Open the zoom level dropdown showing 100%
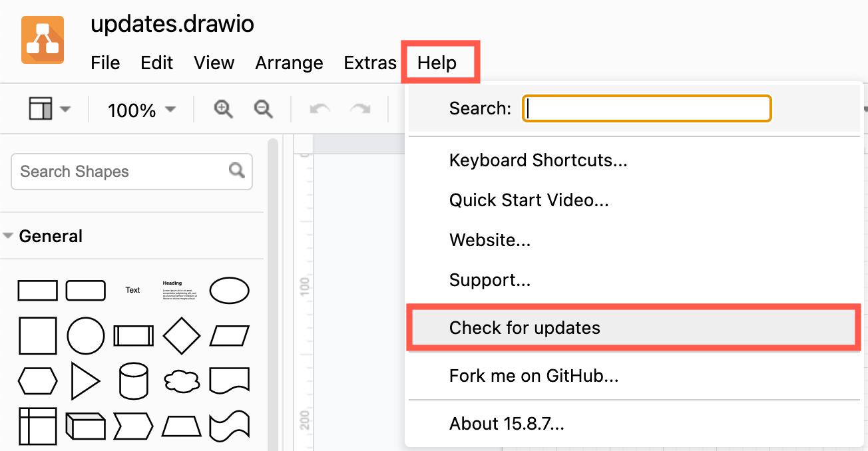 (x=140, y=110)
